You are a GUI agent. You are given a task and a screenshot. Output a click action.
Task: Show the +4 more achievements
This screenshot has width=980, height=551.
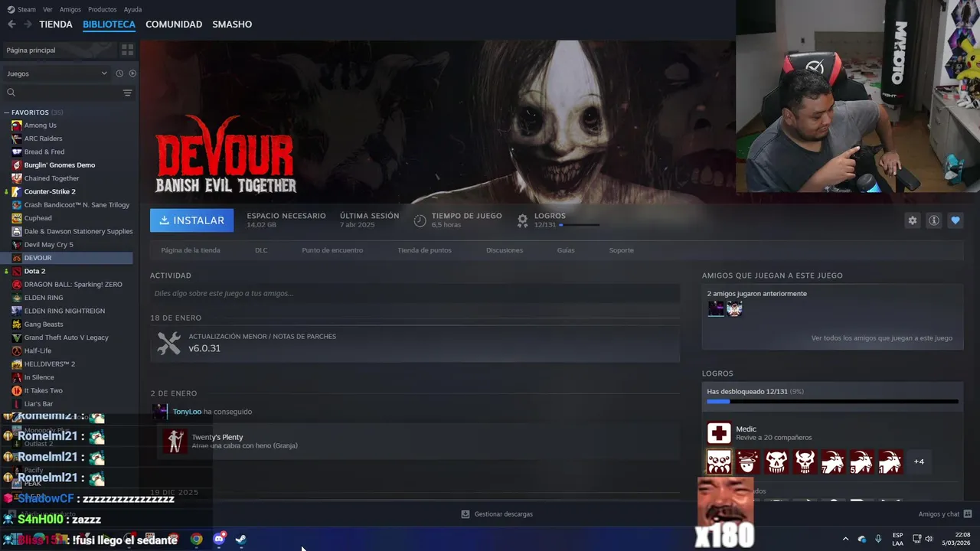919,461
